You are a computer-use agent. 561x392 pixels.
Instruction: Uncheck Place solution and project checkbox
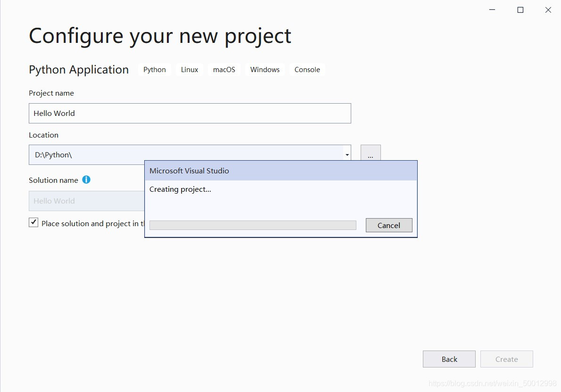point(33,222)
